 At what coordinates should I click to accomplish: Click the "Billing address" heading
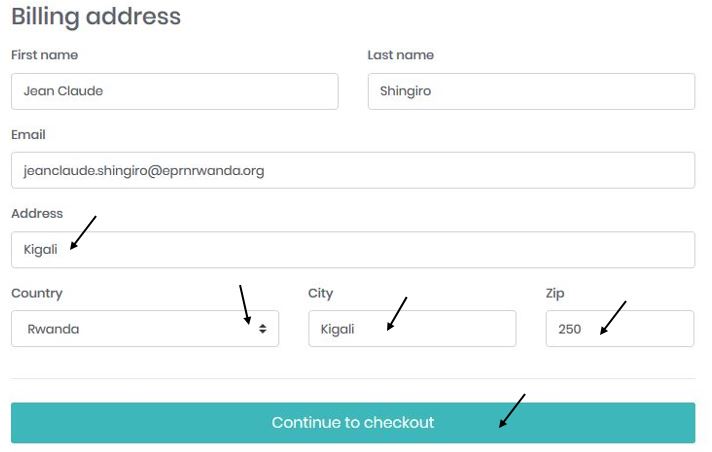click(x=96, y=17)
